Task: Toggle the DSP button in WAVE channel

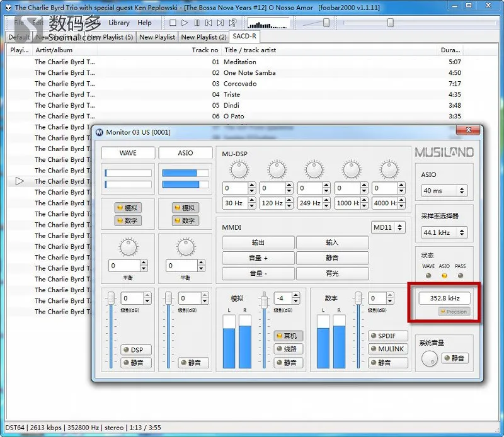Action: [x=135, y=350]
